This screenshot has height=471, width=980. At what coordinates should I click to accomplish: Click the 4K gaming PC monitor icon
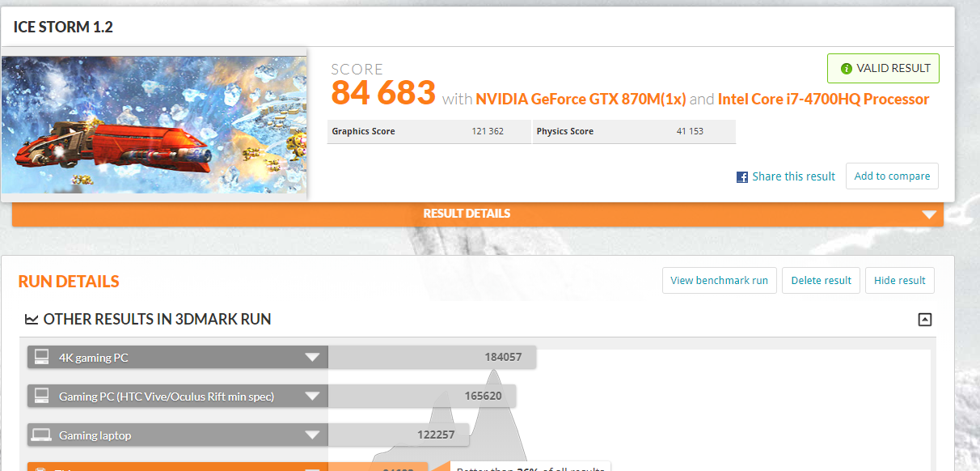pos(41,357)
